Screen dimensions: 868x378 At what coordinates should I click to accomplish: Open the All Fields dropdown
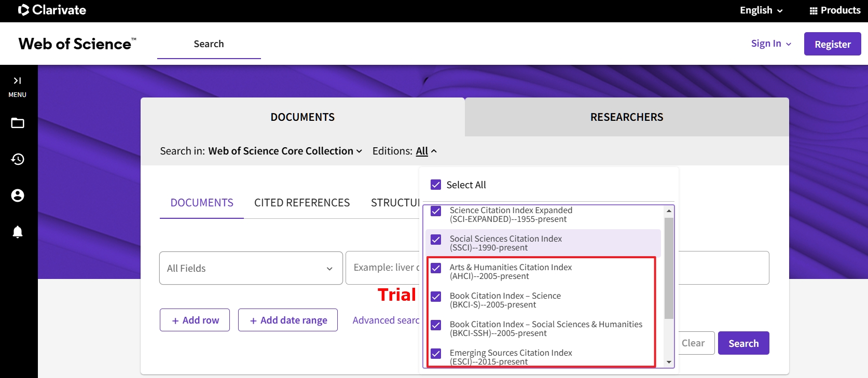click(251, 268)
